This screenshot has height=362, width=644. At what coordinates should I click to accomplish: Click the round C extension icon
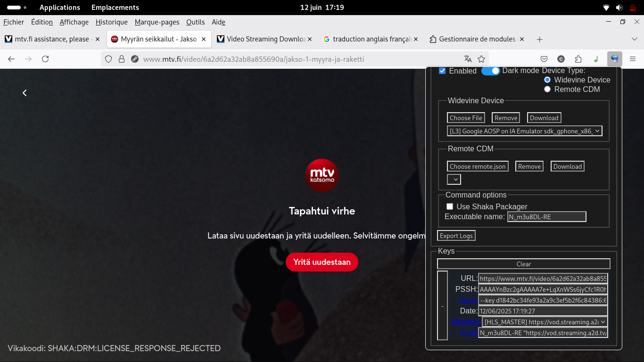561,59
